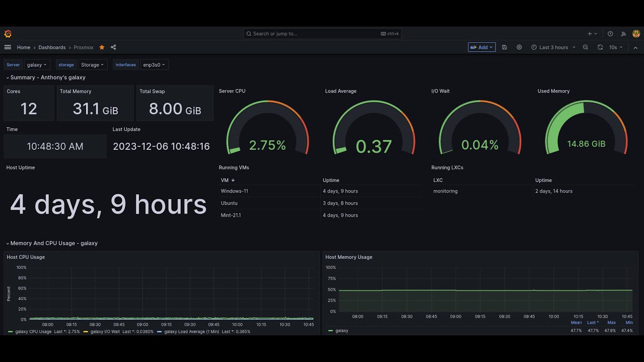Click the LXC column header
Screen dimensions: 644x362
tap(438, 180)
